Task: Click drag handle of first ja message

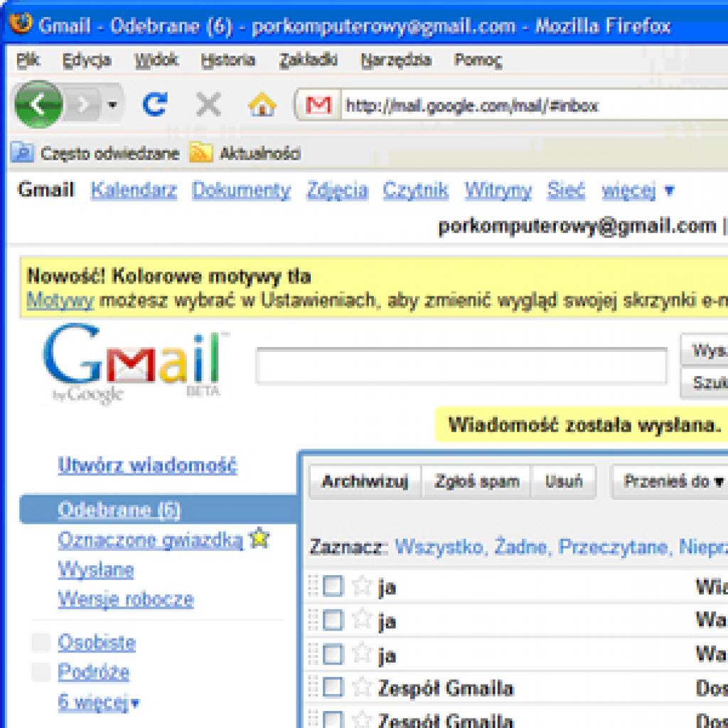Action: coord(314,586)
